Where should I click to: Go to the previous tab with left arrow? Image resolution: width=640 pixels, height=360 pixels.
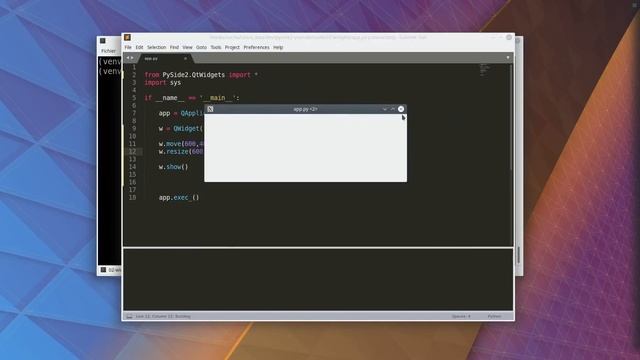[x=128, y=58]
